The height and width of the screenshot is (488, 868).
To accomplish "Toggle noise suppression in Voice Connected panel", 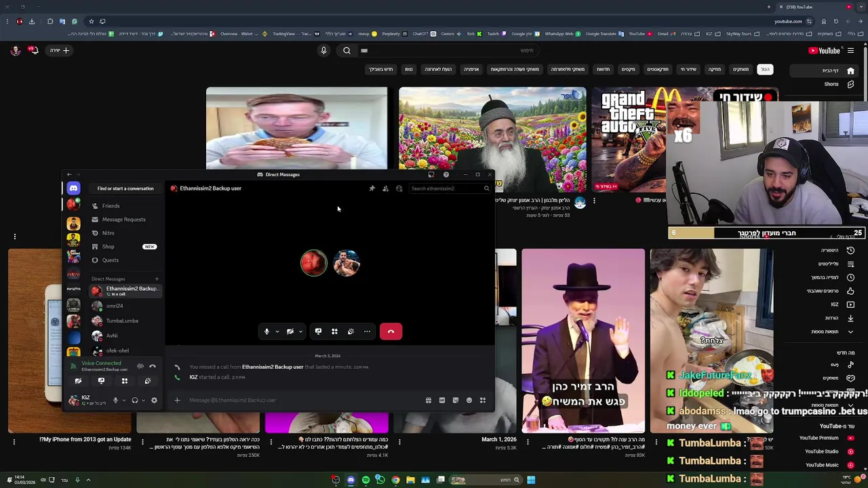I will pyautogui.click(x=140, y=366).
